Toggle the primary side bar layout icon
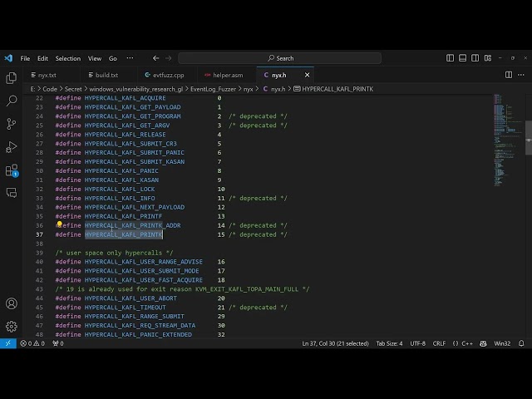Image resolution: width=532 pixels, height=399 pixels. (x=450, y=58)
